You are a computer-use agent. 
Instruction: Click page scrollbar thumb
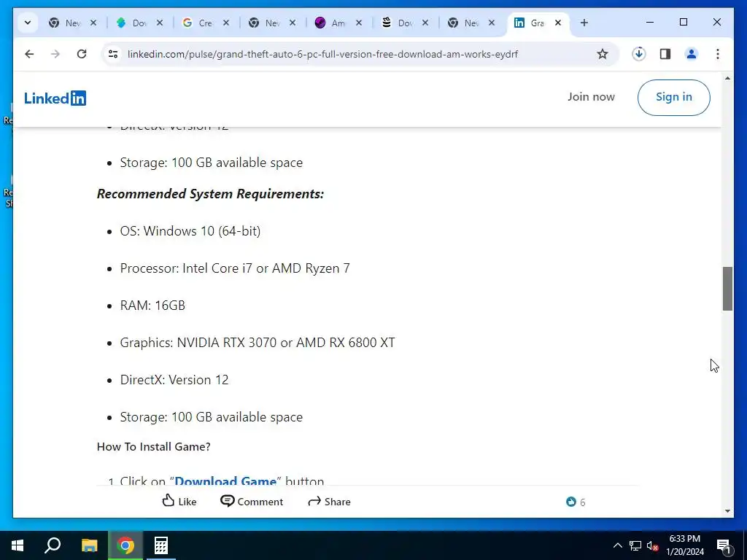tap(727, 289)
